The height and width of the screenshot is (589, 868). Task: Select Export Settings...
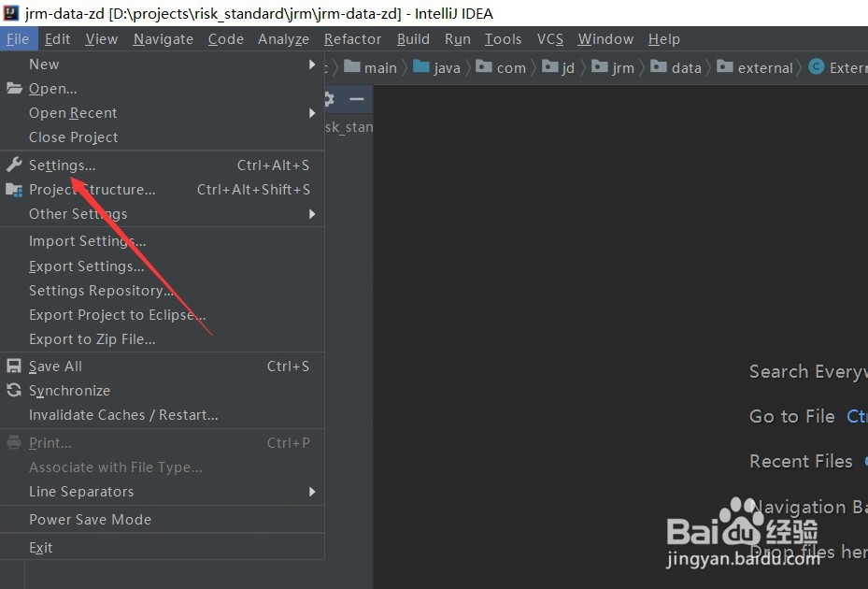coord(163,266)
